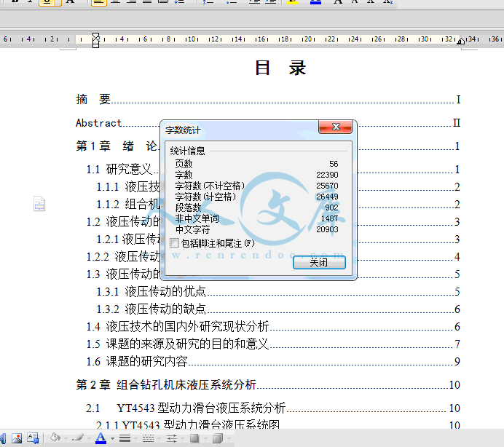Image resolution: width=504 pixels, height=447 pixels.
Task: Click the 关闭 button in word count dialog
Action: coord(319,263)
